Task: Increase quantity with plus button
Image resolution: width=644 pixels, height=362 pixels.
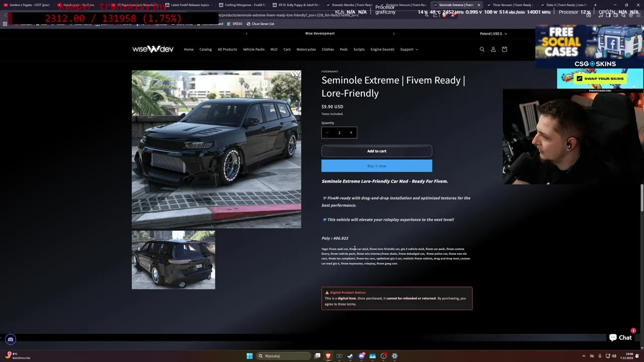Action: (x=351, y=133)
